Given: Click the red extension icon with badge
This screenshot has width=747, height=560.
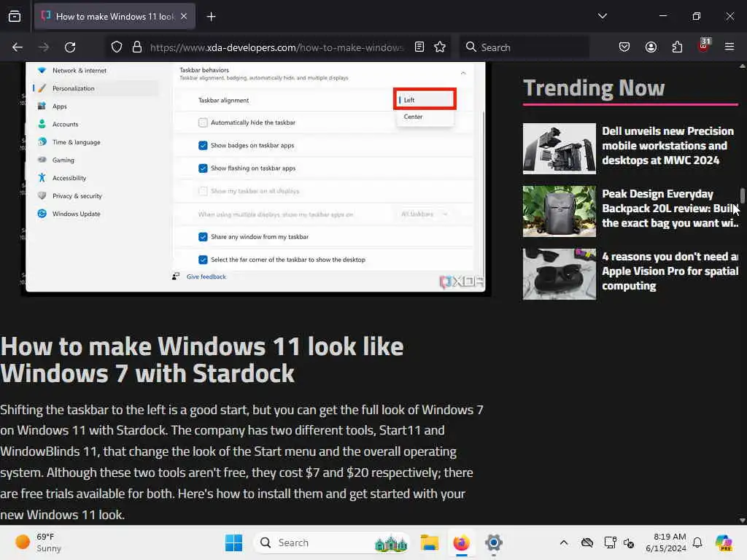Looking at the screenshot, I should [x=704, y=46].
